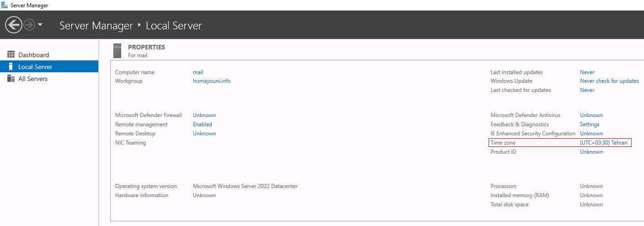Screen dimensions: 644x226
Task: Click the Dashboard grid icon in sidebar
Action: tap(11, 54)
